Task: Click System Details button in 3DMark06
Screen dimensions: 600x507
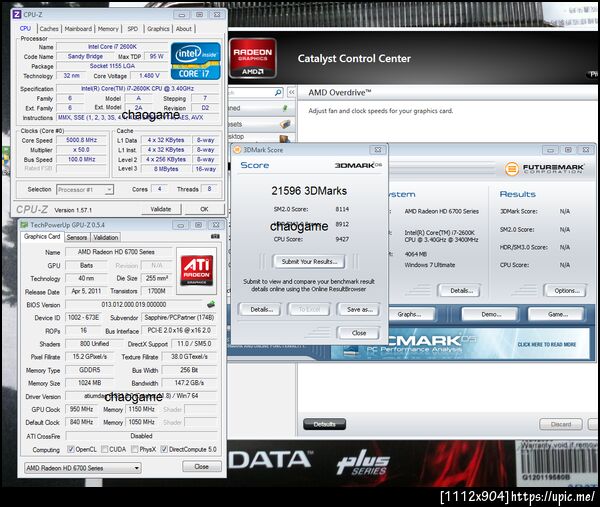Action: pyautogui.click(x=459, y=290)
